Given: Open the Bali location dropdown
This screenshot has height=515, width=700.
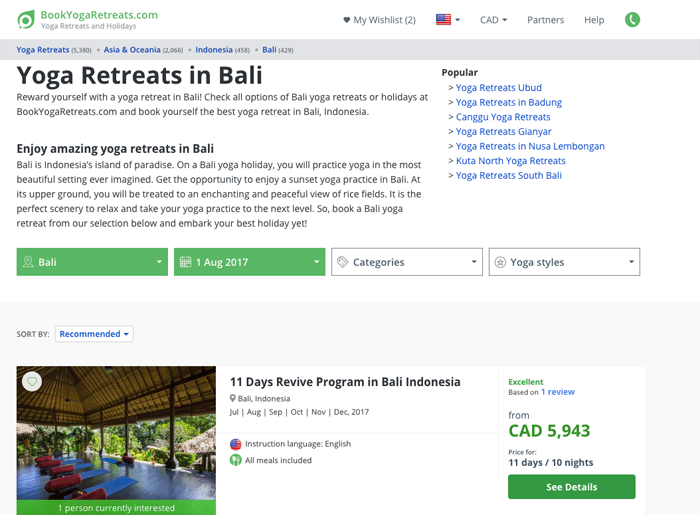Looking at the screenshot, I should (x=92, y=262).
